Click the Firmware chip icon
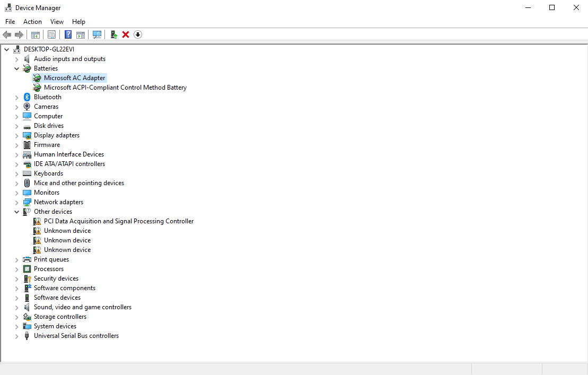588x375 pixels. pyautogui.click(x=27, y=145)
